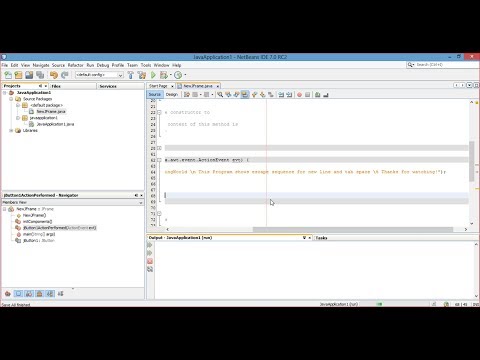The width and height of the screenshot is (480, 360).
Task: Click the Search input field
Action: coord(446,65)
